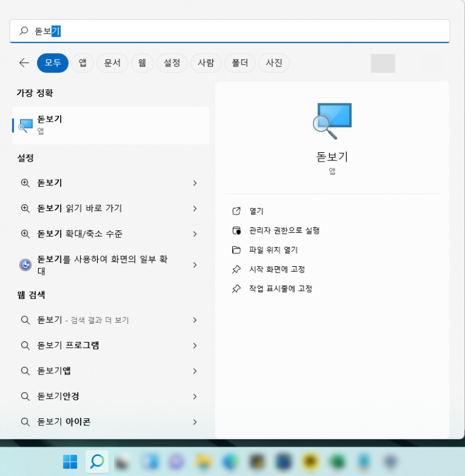Click the search input field containing 돋보기
This screenshot has height=476, width=465.
[230, 31]
